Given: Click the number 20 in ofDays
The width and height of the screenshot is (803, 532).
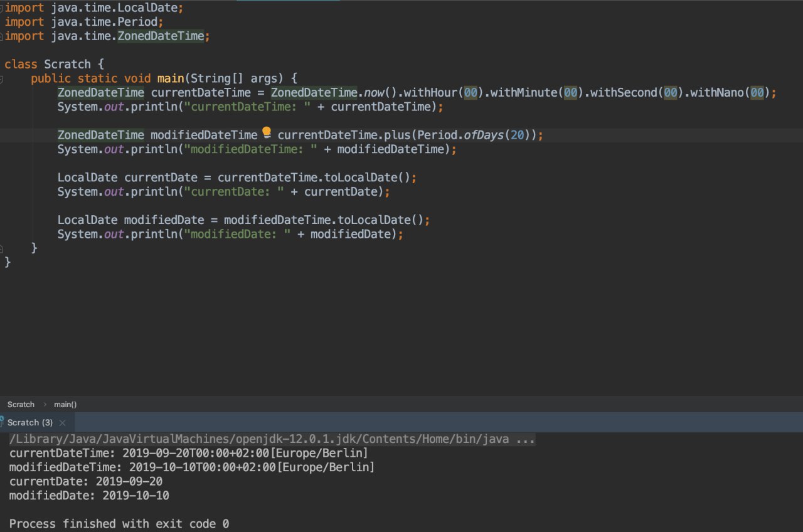Looking at the screenshot, I should pyautogui.click(x=517, y=135).
